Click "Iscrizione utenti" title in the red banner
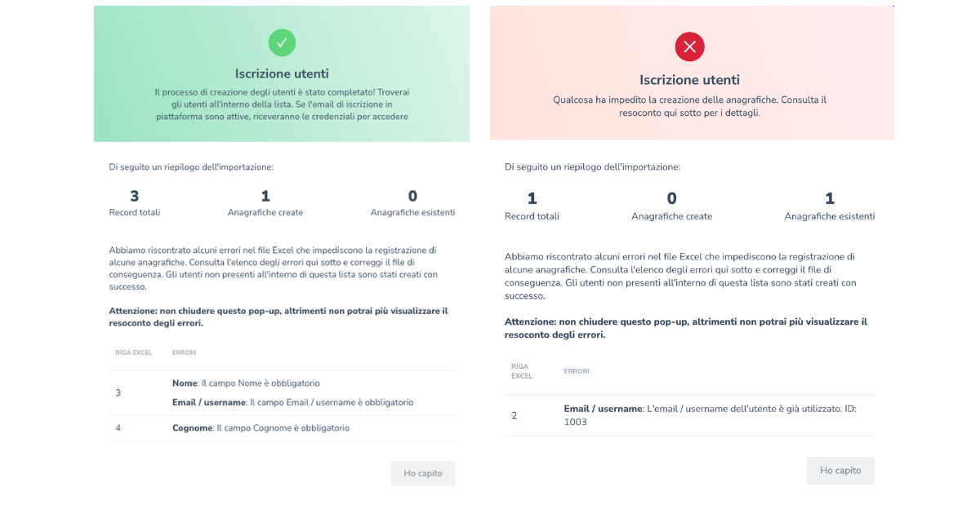 689,80
